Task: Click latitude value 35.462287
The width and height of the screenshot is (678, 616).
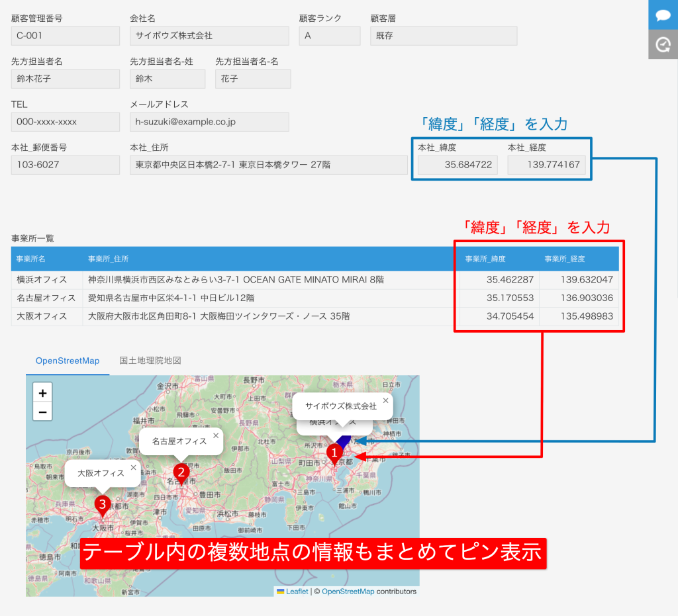Action: (x=510, y=280)
